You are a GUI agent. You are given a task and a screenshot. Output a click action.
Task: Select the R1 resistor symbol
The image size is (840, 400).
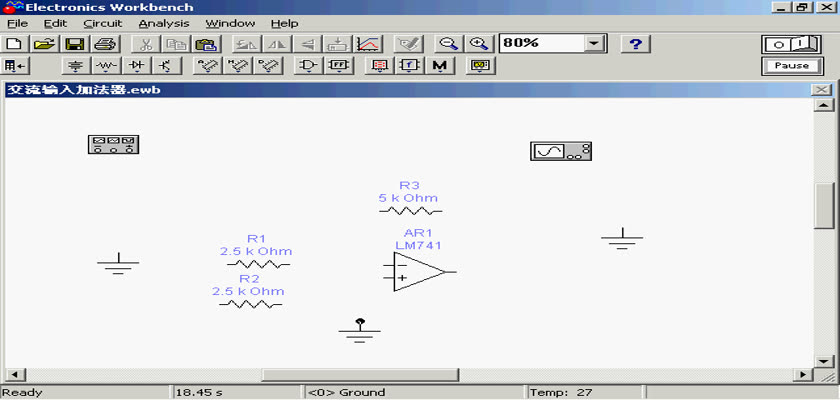[x=258, y=264]
